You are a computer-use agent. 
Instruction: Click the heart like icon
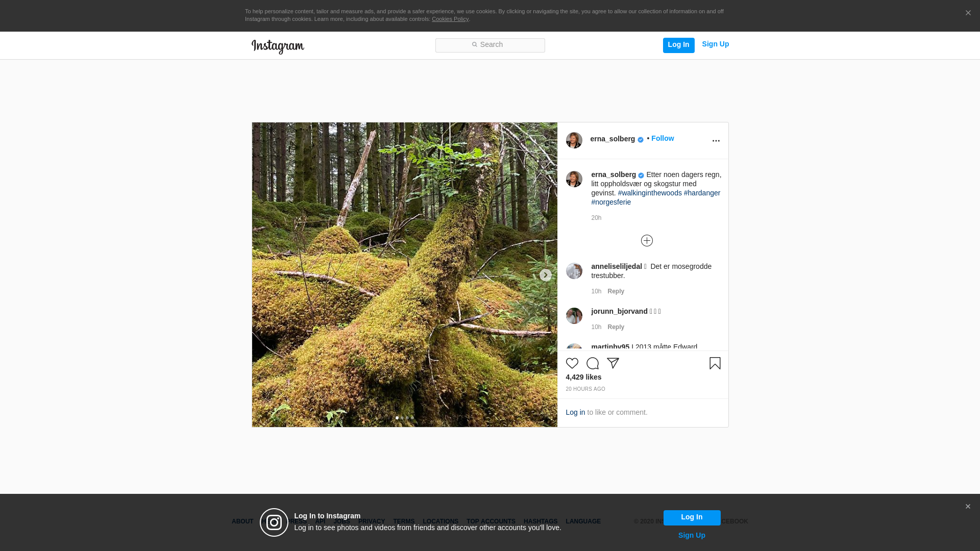pos(572,363)
